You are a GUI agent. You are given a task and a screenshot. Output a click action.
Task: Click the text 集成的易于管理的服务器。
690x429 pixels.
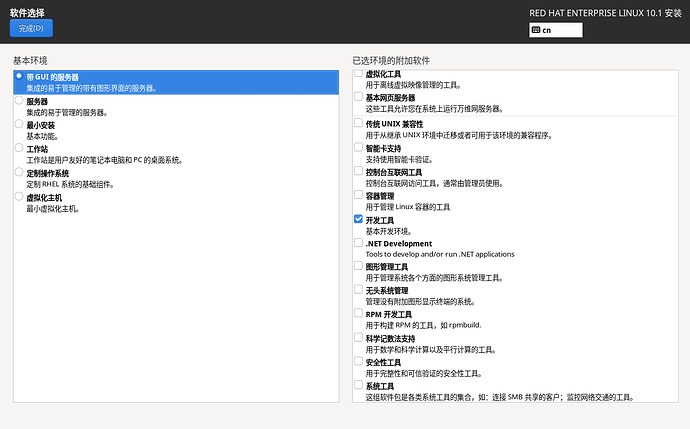67,113
